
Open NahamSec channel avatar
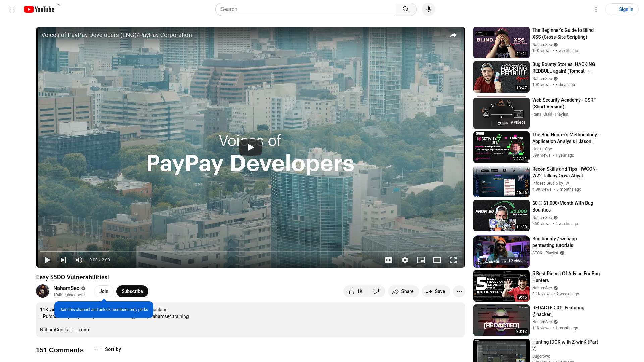coord(43,291)
